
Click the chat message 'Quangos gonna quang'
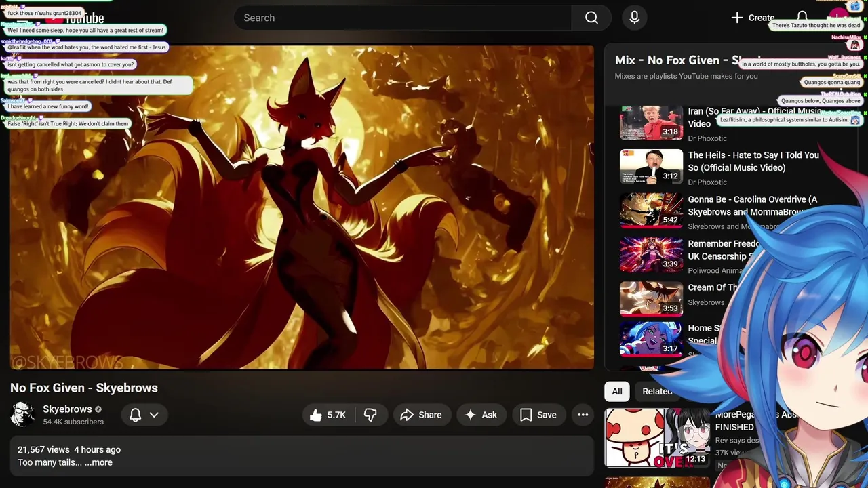click(831, 83)
